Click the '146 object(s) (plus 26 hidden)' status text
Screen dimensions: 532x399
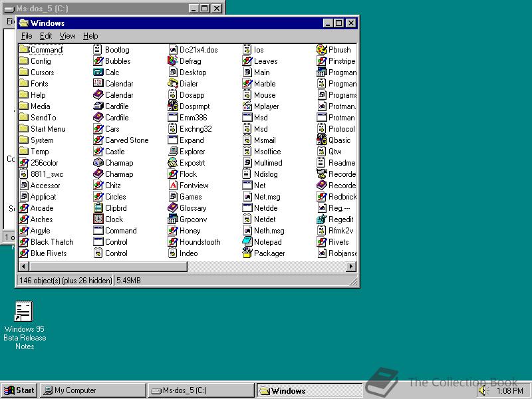click(65, 281)
